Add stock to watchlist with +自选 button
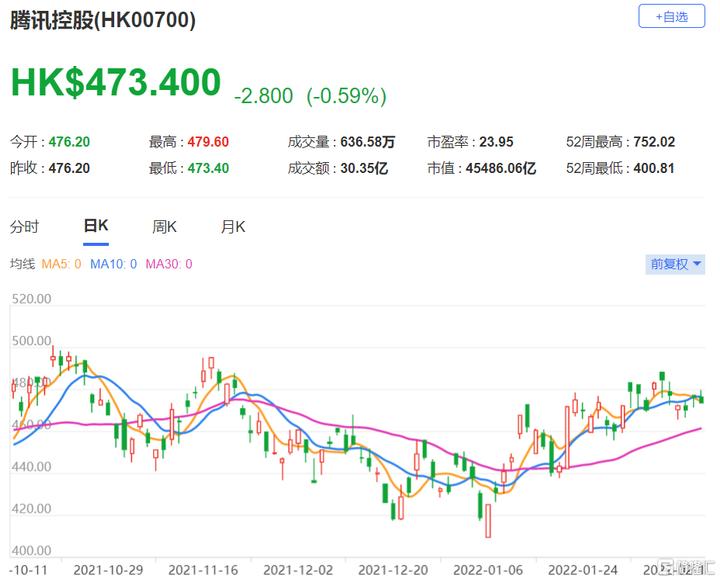 671,17
